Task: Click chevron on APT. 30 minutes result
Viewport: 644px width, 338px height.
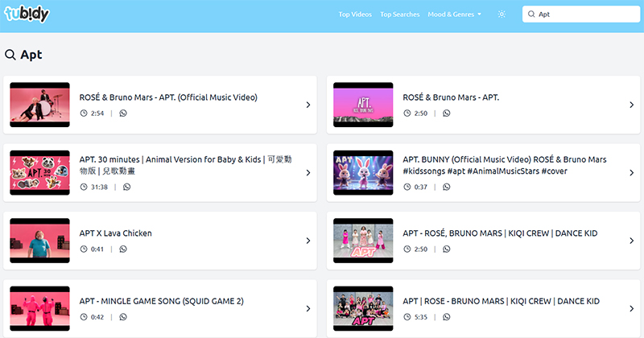Action: 308,173
